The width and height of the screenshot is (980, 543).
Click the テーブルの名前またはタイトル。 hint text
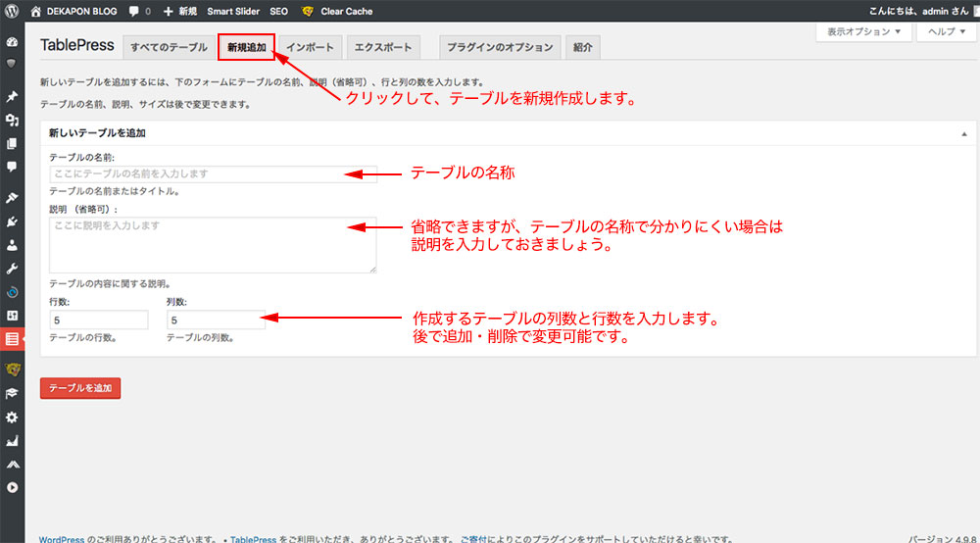pos(115,191)
